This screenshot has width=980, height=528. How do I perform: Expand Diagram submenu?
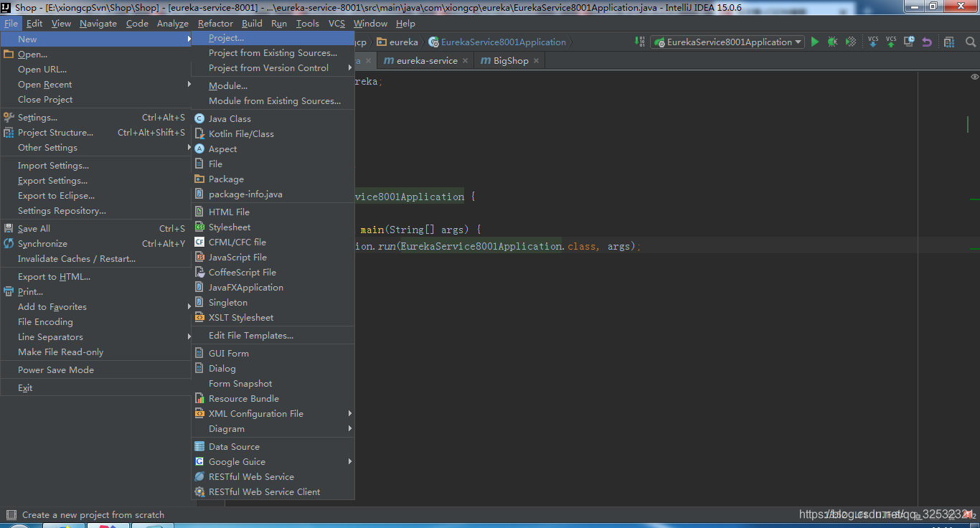pos(273,428)
